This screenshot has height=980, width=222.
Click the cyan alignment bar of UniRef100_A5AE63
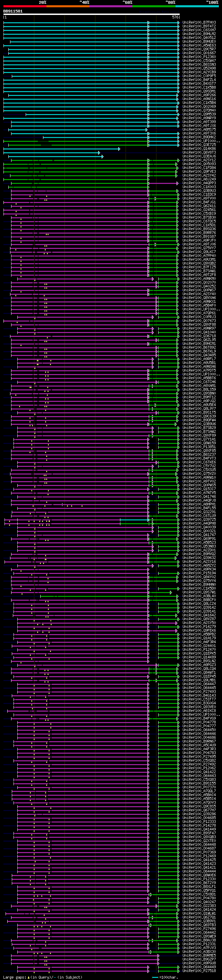click(92, 45)
